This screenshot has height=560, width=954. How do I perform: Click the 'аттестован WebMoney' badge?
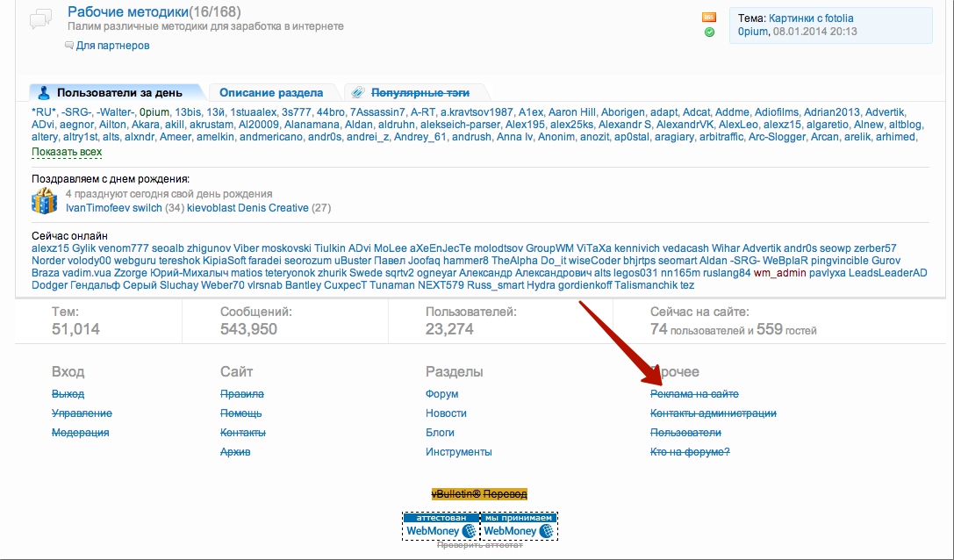tap(441, 526)
